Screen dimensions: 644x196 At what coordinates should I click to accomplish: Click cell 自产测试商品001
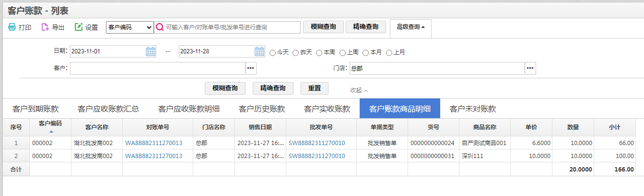tap(484, 143)
